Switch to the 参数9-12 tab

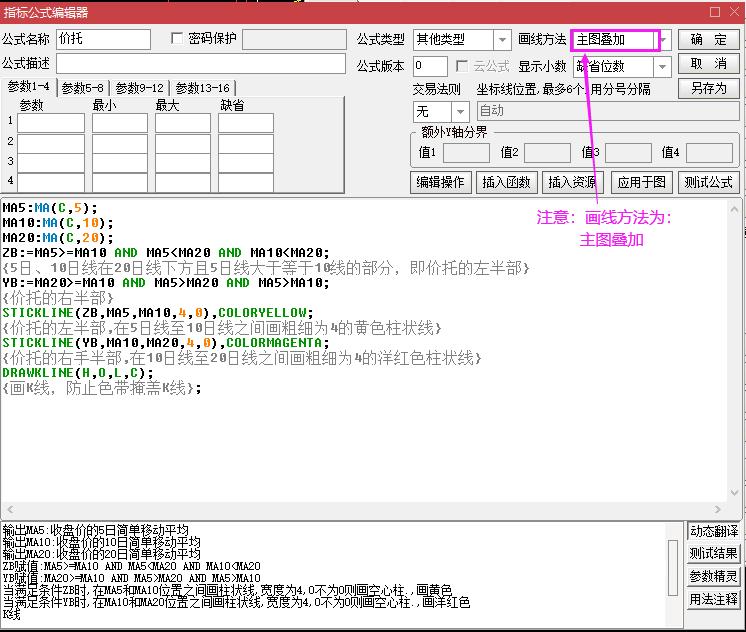pos(140,88)
